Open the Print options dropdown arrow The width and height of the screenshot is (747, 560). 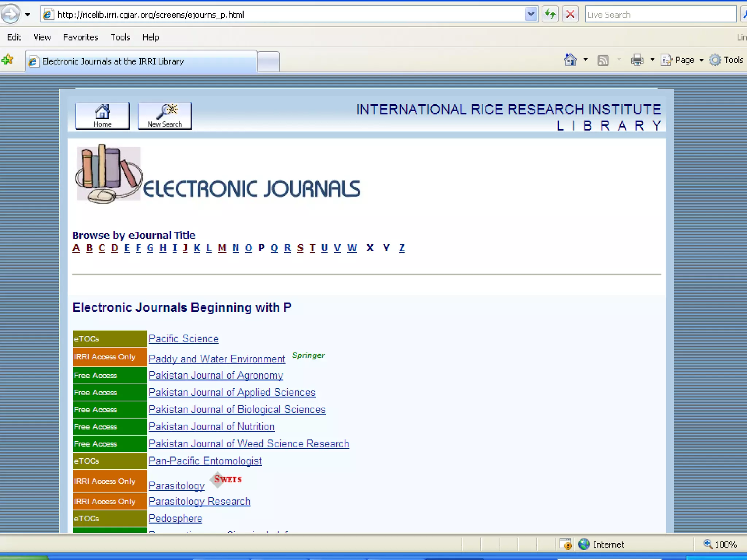coord(652,60)
